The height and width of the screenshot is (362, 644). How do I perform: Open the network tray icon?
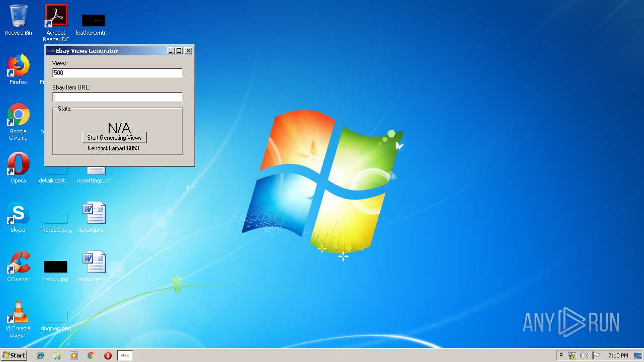pyautogui.click(x=572, y=355)
